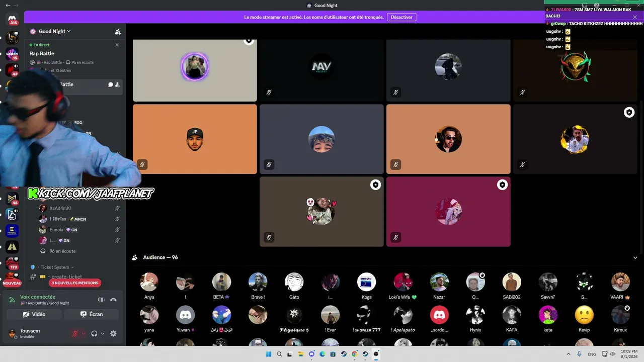This screenshot has width=644, height=362.
Task: Click the NOUVEAU server notification pill
Action: [x=12, y=283]
